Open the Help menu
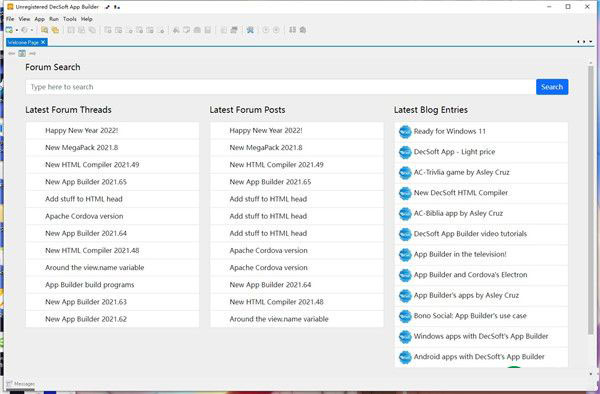 (86, 19)
